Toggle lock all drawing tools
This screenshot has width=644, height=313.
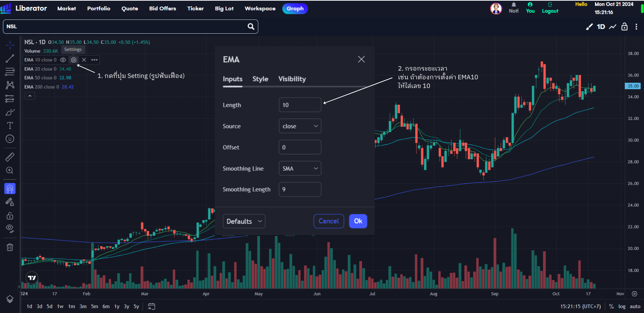(x=10, y=216)
